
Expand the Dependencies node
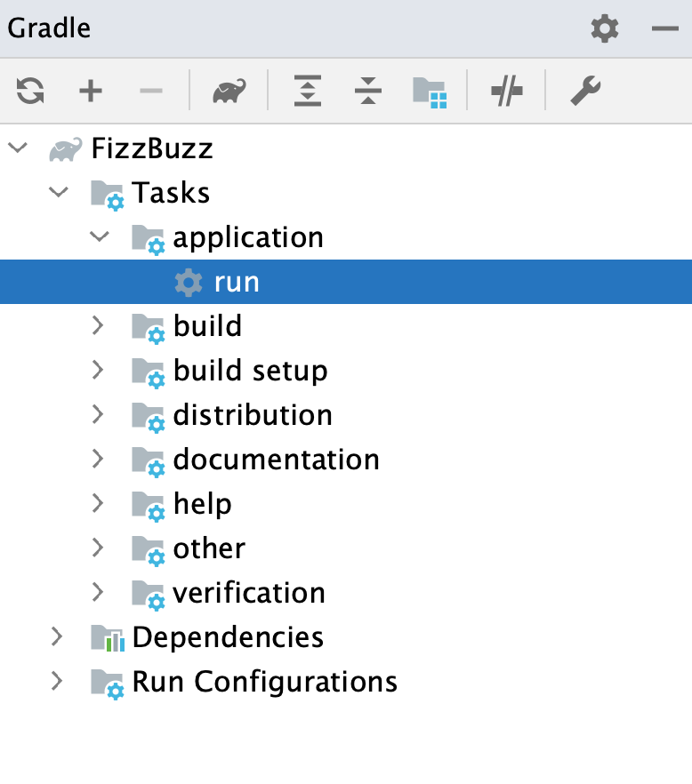57,636
